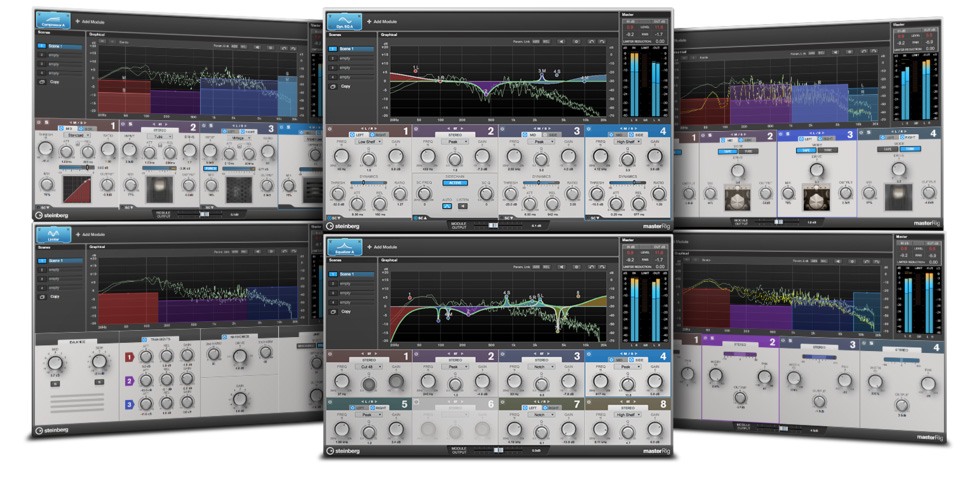Click the Steinberg logo in the Dyn. EQ window
The image size is (960, 477).
[x=344, y=226]
